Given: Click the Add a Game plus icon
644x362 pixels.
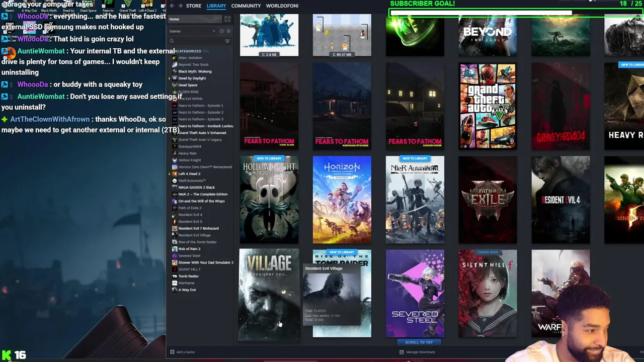Looking at the screenshot, I should click(172, 352).
